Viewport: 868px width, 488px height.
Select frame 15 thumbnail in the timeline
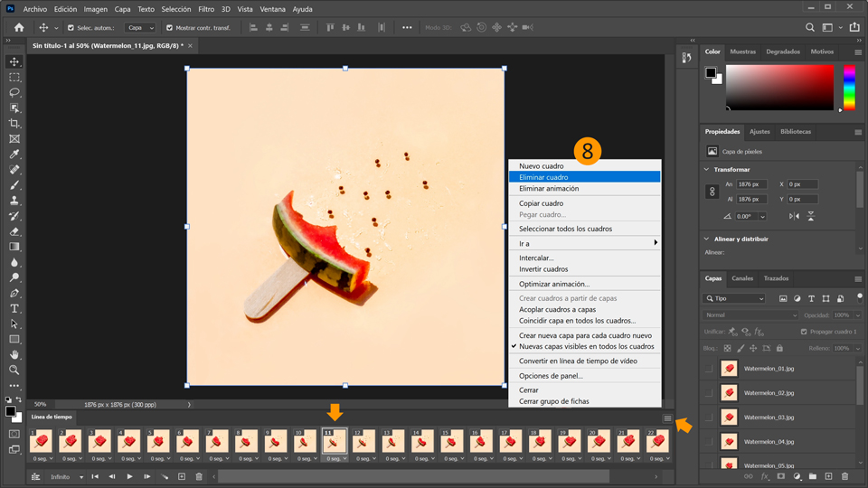(x=450, y=442)
